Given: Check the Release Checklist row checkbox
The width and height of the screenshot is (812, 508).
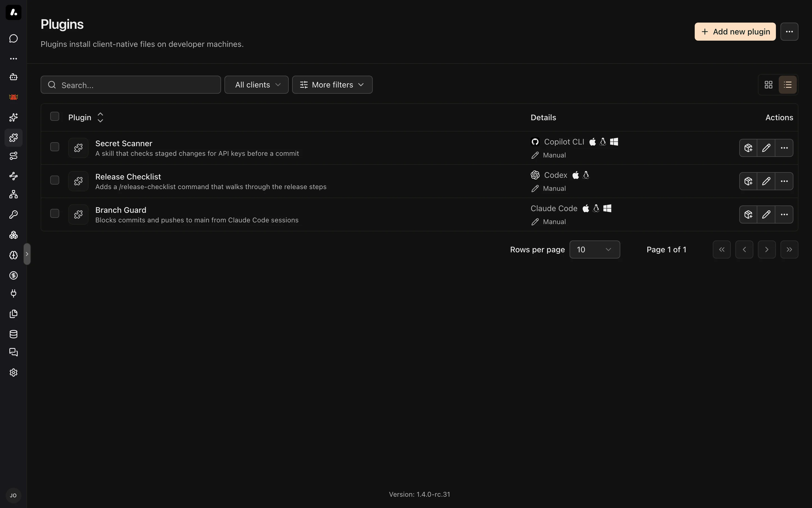Looking at the screenshot, I should point(55,180).
